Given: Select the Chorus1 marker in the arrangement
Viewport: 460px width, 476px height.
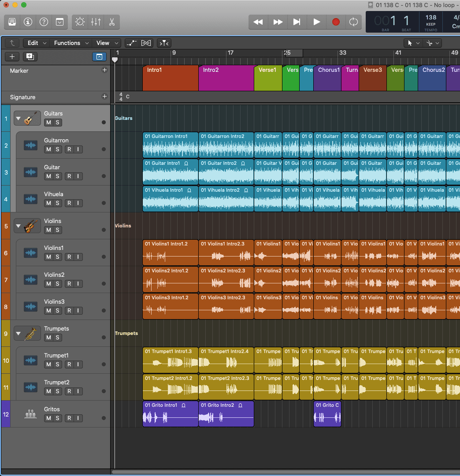Looking at the screenshot, I should [327, 78].
